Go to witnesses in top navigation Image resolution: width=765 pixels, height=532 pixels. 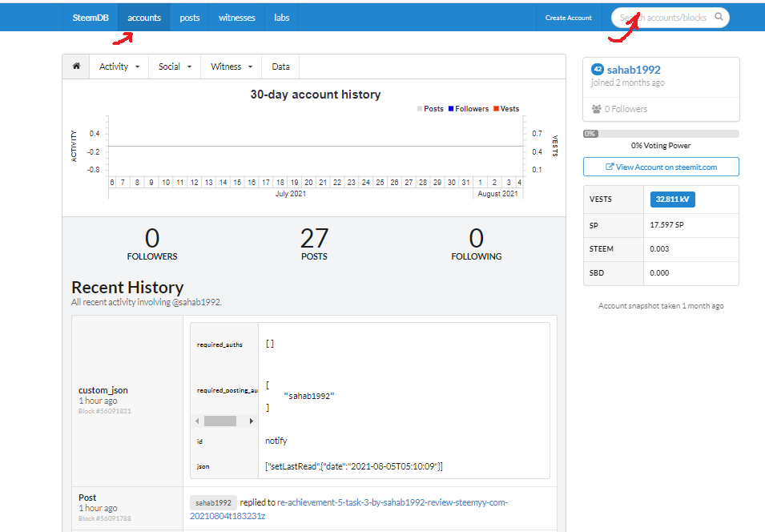(236, 18)
